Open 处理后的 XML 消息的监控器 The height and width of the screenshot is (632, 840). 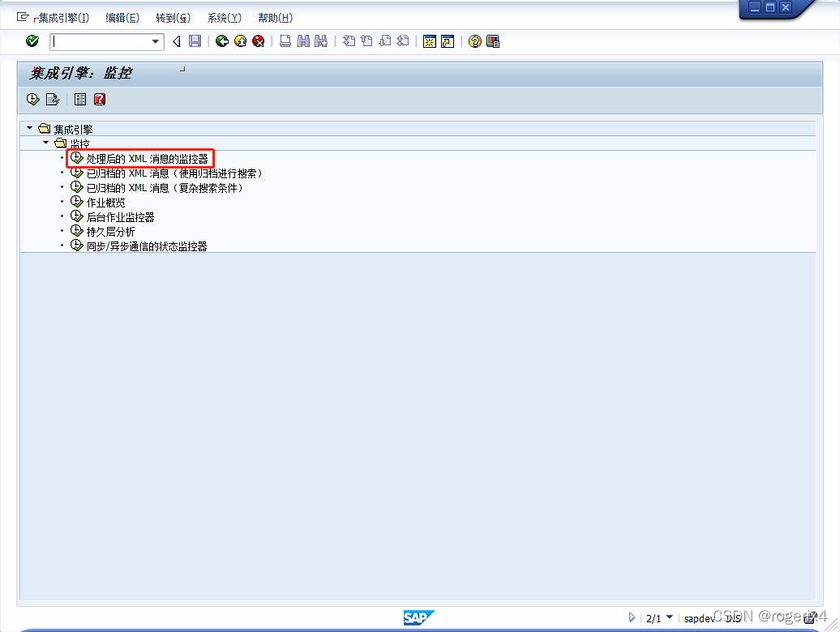pos(147,159)
